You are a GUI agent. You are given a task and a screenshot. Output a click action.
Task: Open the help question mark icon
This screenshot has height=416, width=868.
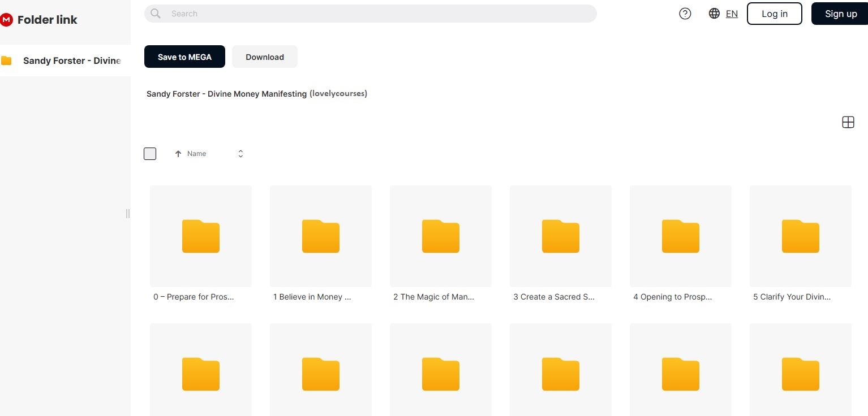685,14
